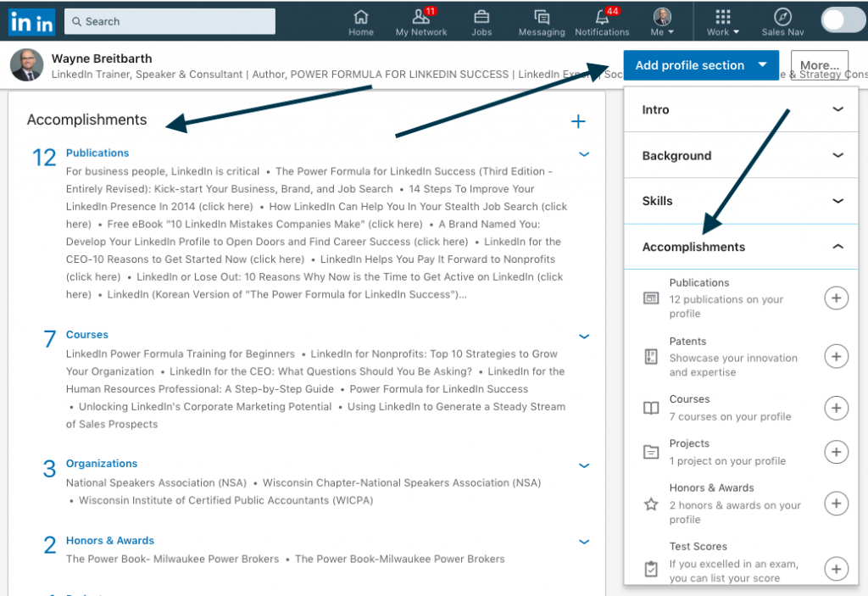Add a test score with plus button
The image size is (868, 596).
(836, 569)
